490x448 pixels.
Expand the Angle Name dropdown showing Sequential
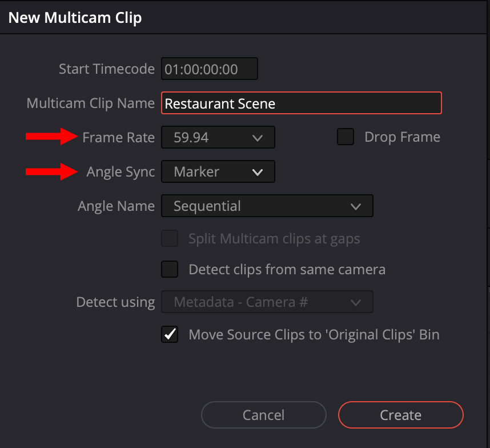pyautogui.click(x=267, y=206)
